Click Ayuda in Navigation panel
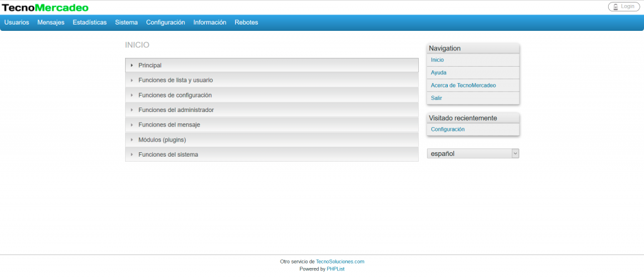The height and width of the screenshot is (278, 644). pos(439,73)
